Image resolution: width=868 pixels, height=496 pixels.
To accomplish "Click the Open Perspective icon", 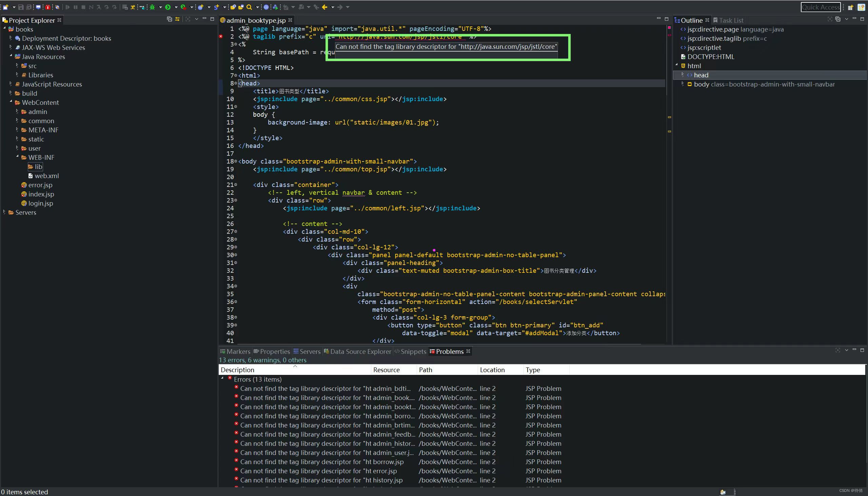I will click(x=850, y=7).
